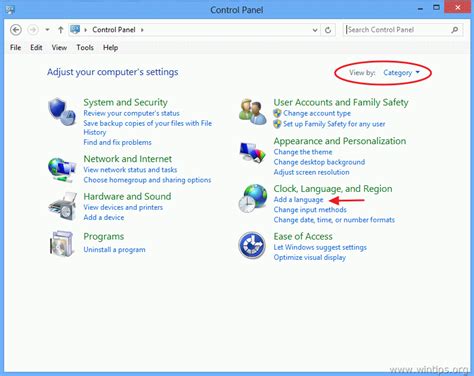Screen dimensions: 474x376
Task: Click the User Accounts people icon
Action: point(253,112)
